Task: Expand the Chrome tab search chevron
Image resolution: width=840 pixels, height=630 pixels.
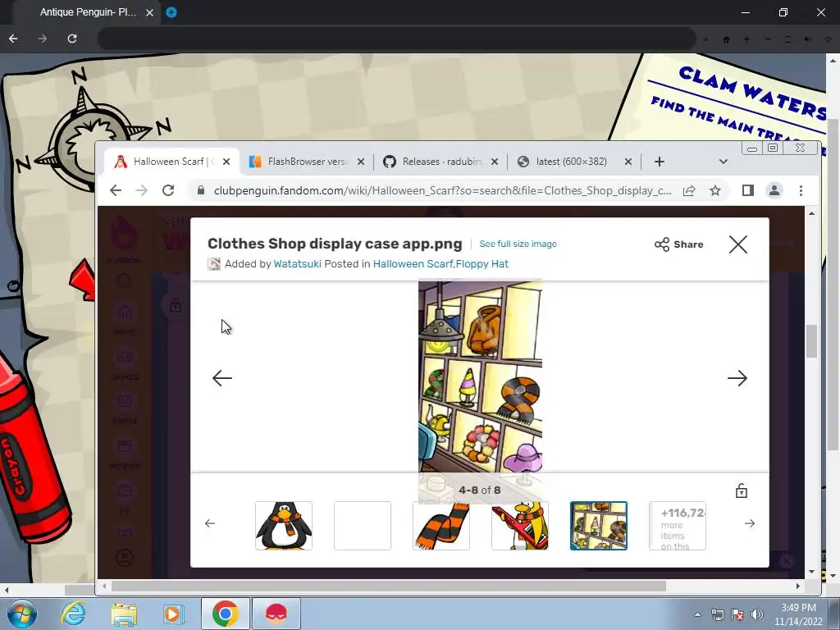Action: (x=724, y=162)
